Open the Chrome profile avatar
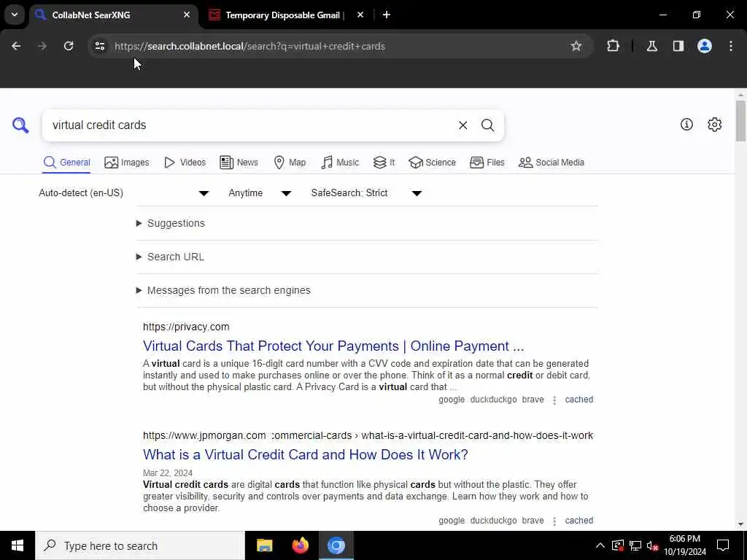Viewport: 747px width, 560px height. click(x=705, y=46)
